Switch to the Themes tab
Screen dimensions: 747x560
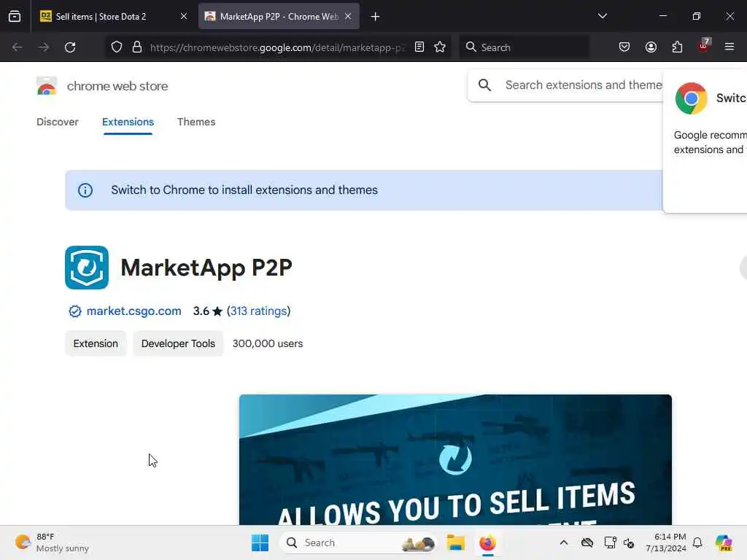point(196,122)
